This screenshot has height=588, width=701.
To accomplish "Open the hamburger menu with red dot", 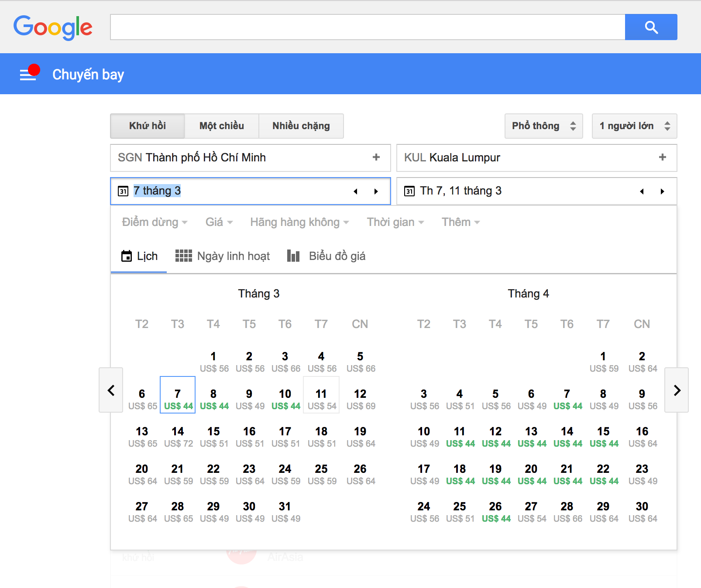I will [29, 73].
